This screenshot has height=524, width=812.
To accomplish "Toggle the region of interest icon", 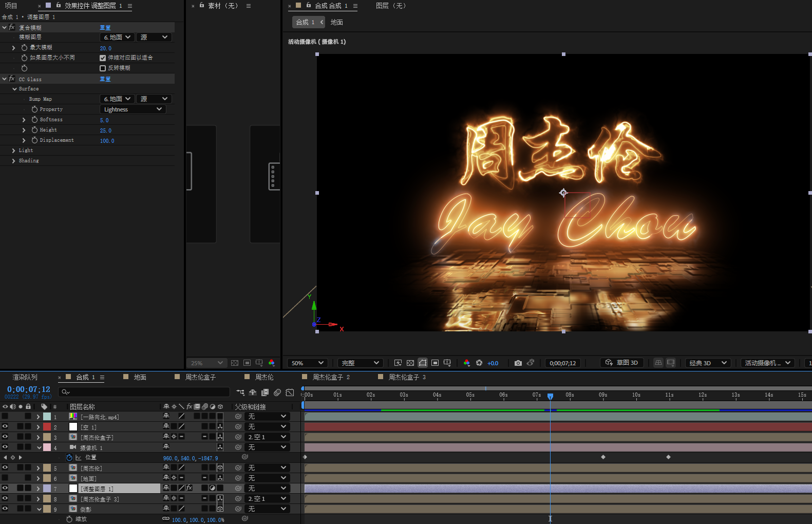I will click(x=435, y=363).
